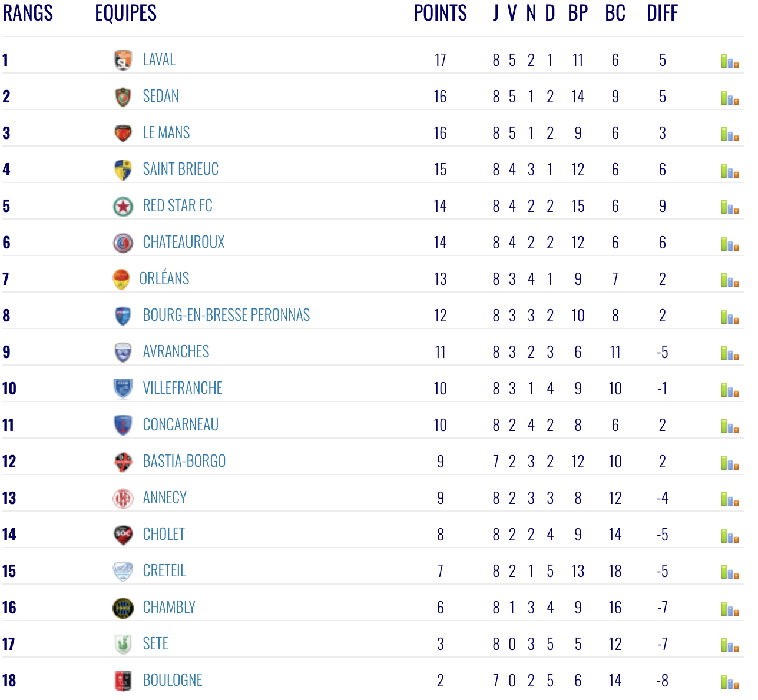Open the stats chart icon for Boulogne
Screen dimensions: 758x700
(x=729, y=681)
